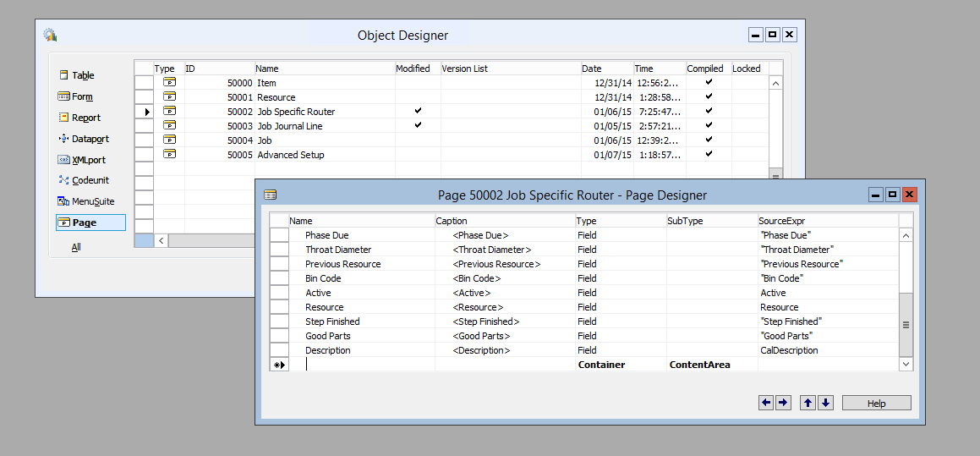
Task: Move control down with down arrow button
Action: click(825, 403)
